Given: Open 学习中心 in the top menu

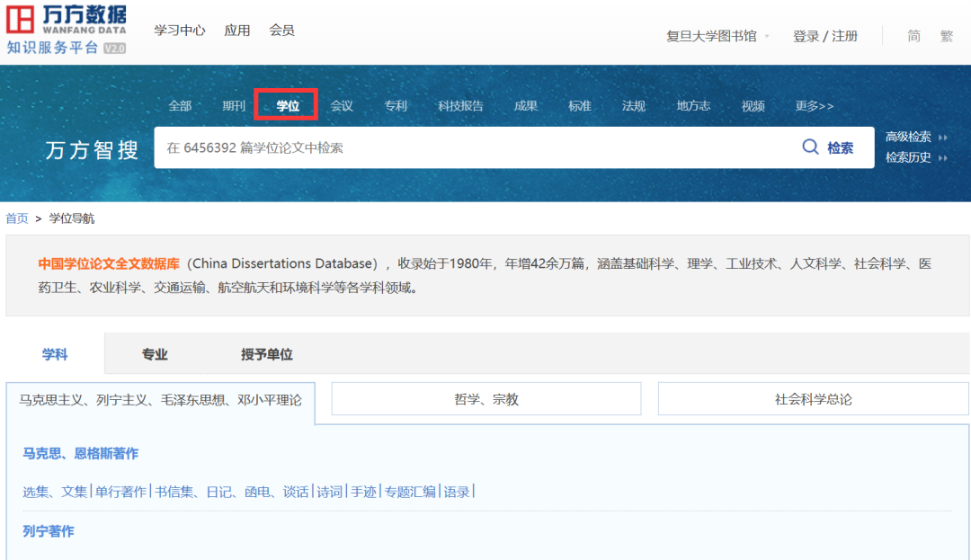Looking at the screenshot, I should (x=180, y=31).
